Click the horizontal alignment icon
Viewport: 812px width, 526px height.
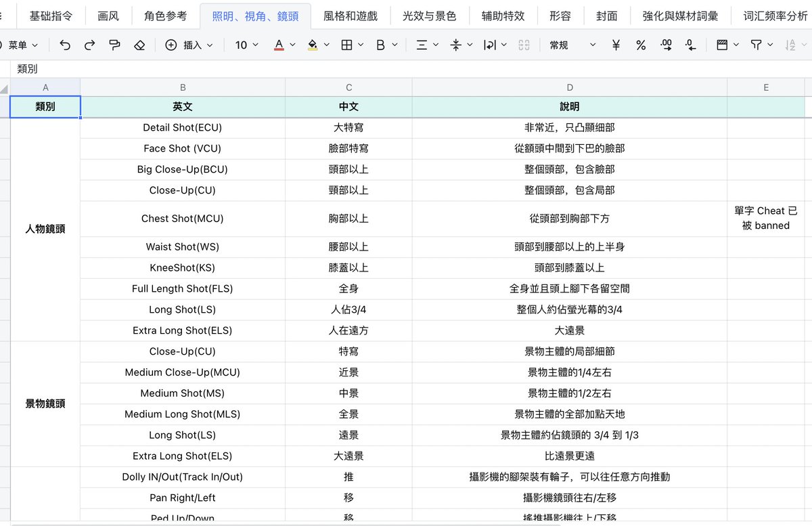coord(422,45)
